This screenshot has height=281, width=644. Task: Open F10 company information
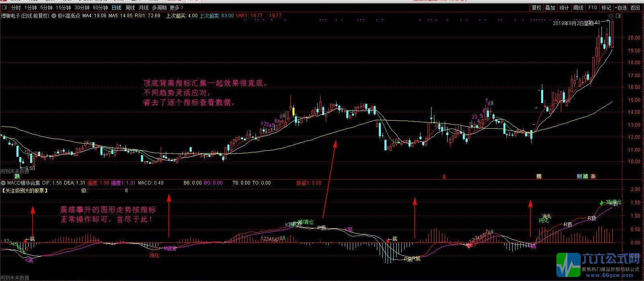(593, 8)
